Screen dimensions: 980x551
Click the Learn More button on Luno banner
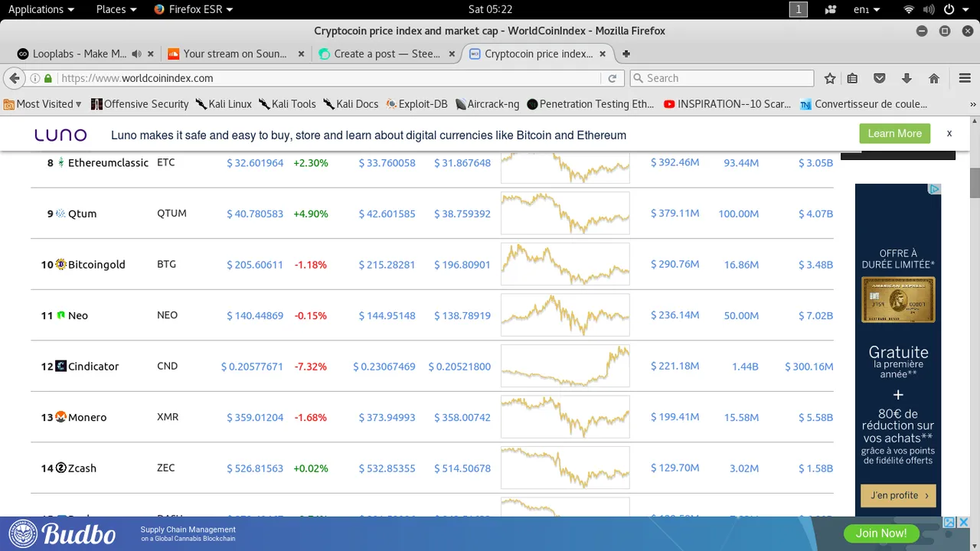click(894, 133)
